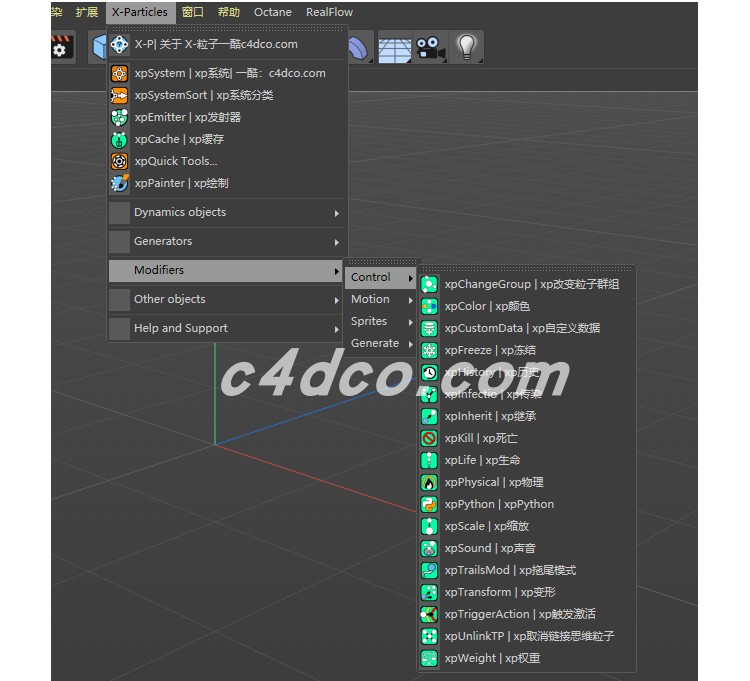
Task: Click the xpTransform icon
Action: pos(429,592)
